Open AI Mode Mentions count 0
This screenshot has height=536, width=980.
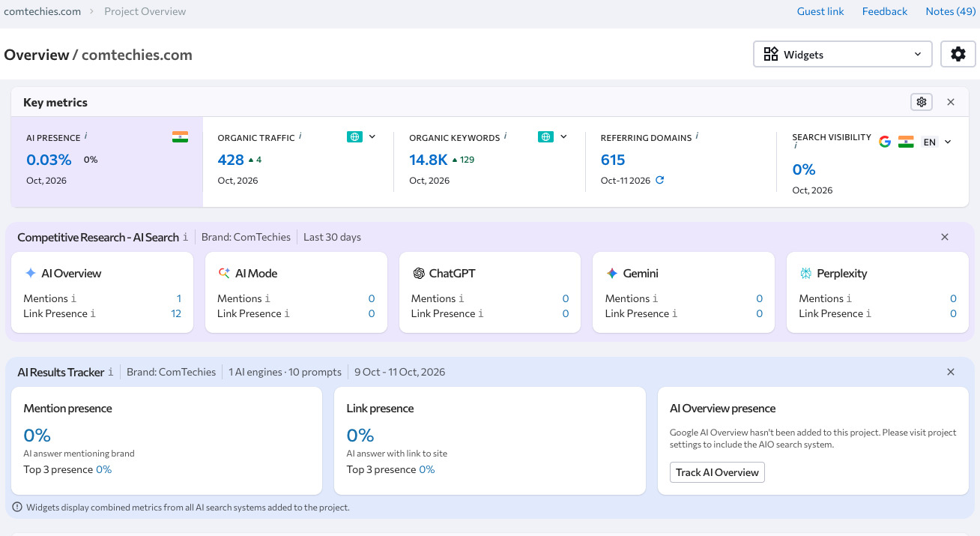372,298
